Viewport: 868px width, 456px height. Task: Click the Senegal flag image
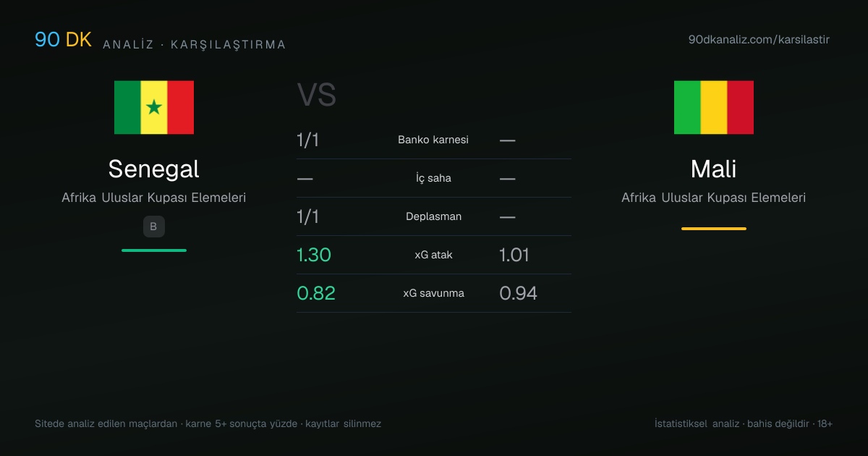tap(154, 107)
